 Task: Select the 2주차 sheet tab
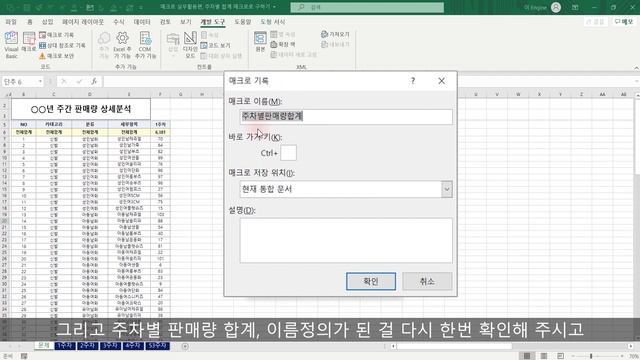(87, 346)
